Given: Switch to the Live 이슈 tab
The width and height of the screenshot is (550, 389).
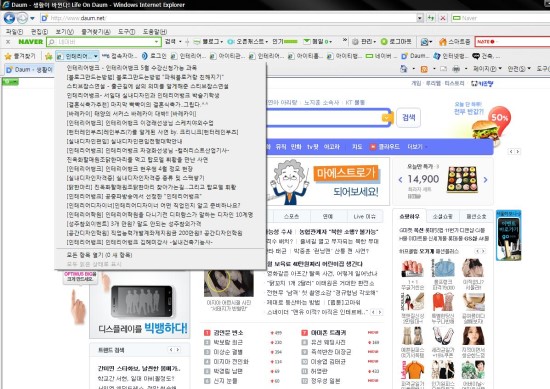Looking at the screenshot, I should (x=364, y=216).
